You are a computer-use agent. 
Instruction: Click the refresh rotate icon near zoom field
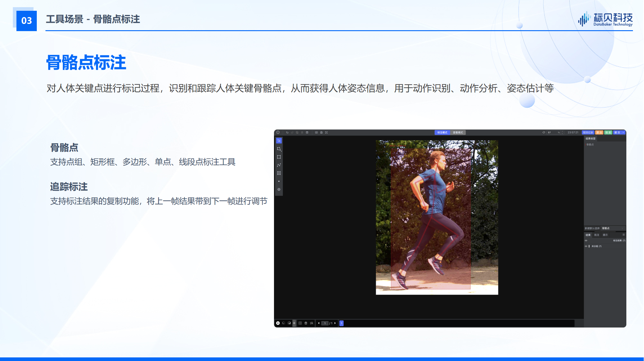pyautogui.click(x=544, y=132)
